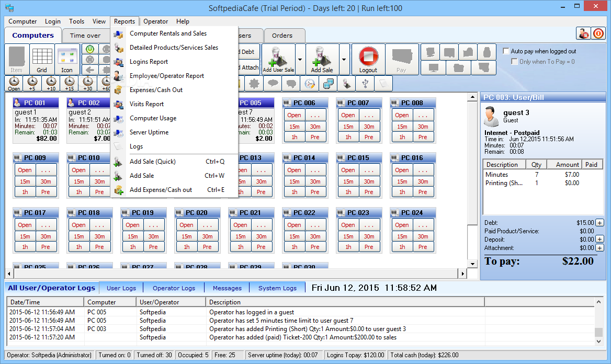Select the Minutes row in bill table
The image size is (611, 364).
click(542, 175)
